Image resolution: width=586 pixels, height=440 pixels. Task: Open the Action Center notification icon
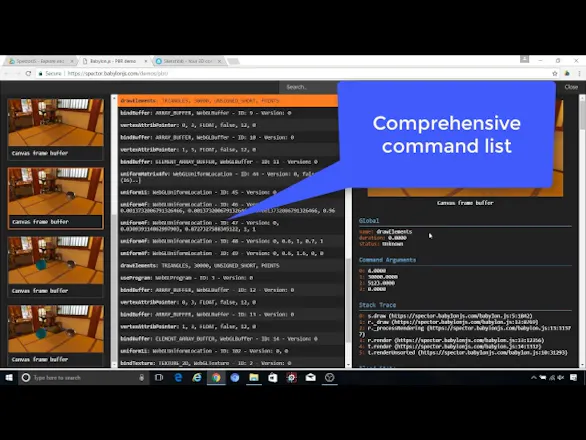(573, 378)
